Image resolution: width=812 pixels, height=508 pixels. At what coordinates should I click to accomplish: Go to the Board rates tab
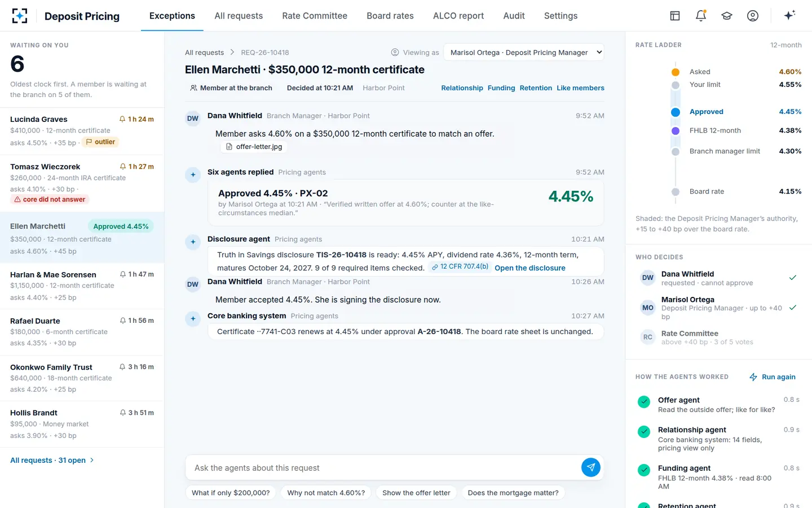point(390,16)
